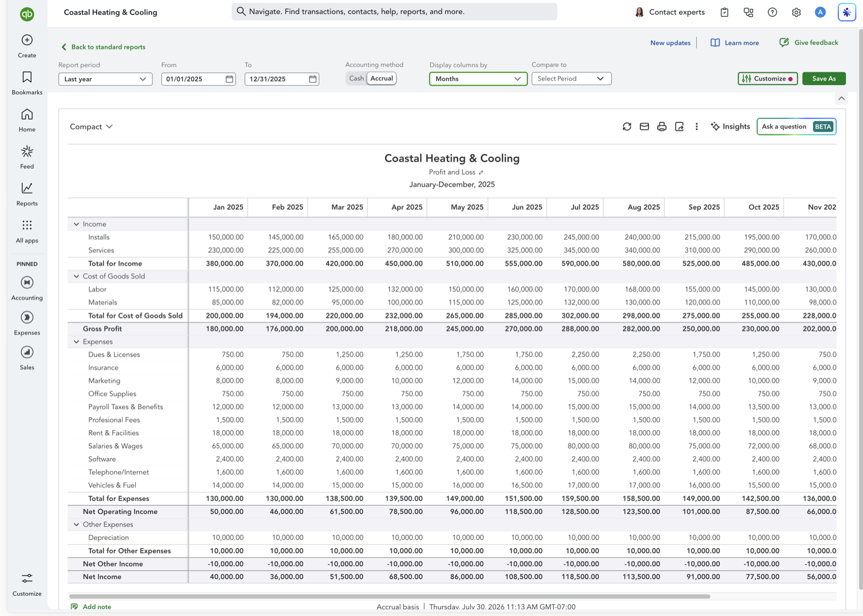Viewport: 863px width, 616px height.
Task: Open the Compare to Select Period dropdown
Action: pyautogui.click(x=571, y=78)
